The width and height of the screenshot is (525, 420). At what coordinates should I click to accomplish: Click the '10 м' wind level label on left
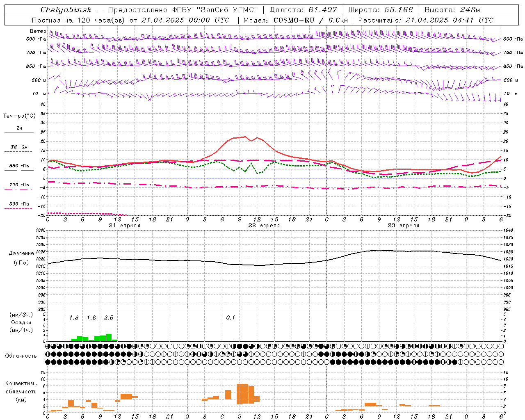pos(39,94)
